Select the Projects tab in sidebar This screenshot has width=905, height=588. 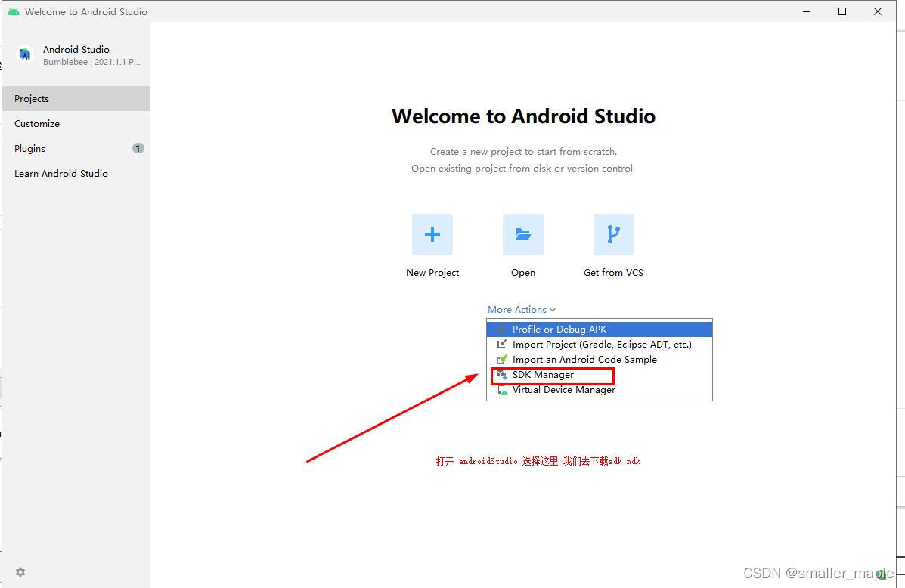coord(76,99)
